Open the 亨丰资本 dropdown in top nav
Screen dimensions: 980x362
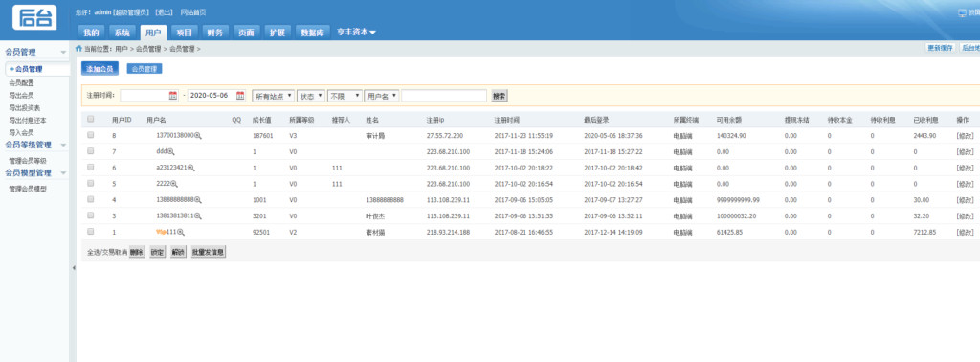pyautogui.click(x=356, y=32)
